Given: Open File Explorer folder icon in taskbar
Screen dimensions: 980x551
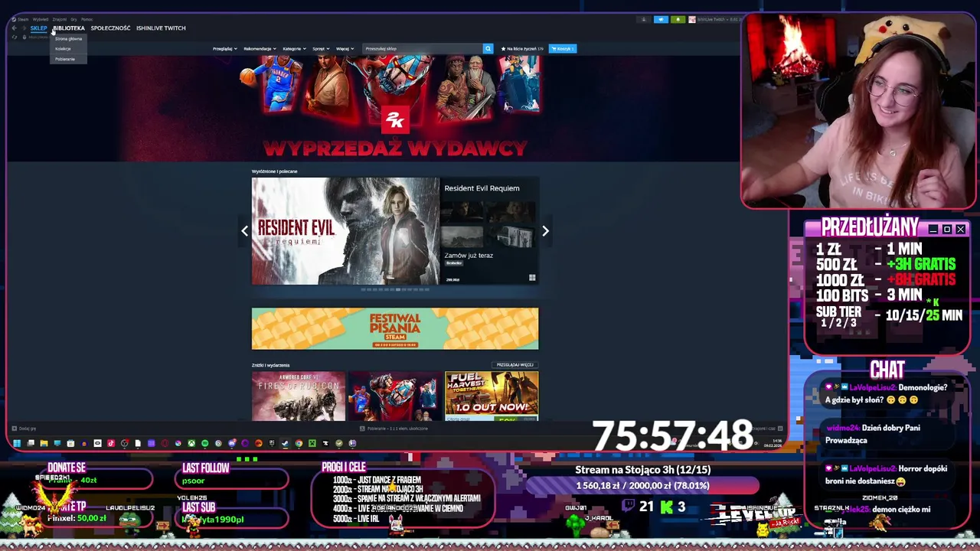Looking at the screenshot, I should click(x=44, y=443).
